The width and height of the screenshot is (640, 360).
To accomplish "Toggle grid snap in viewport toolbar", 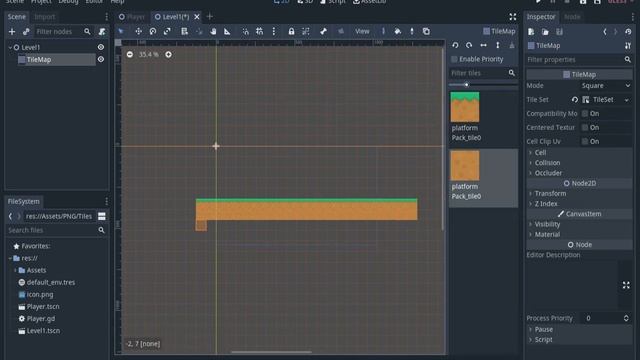I will pos(260,31).
